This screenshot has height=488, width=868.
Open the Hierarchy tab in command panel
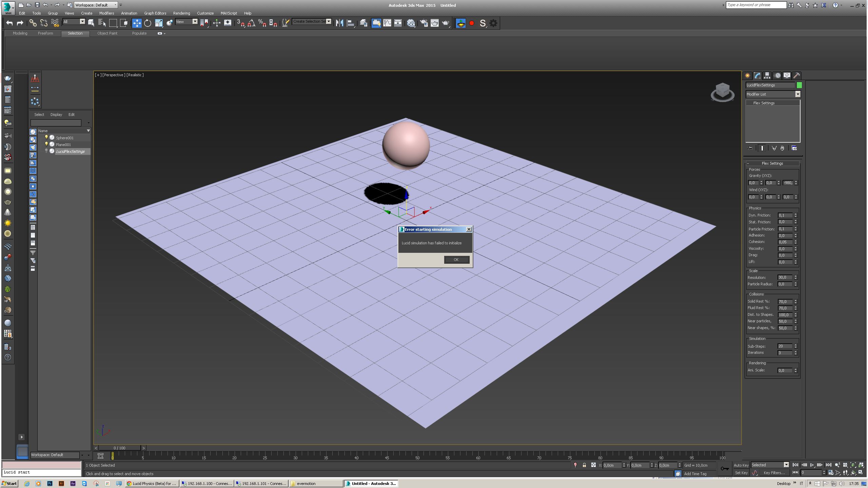(x=767, y=76)
